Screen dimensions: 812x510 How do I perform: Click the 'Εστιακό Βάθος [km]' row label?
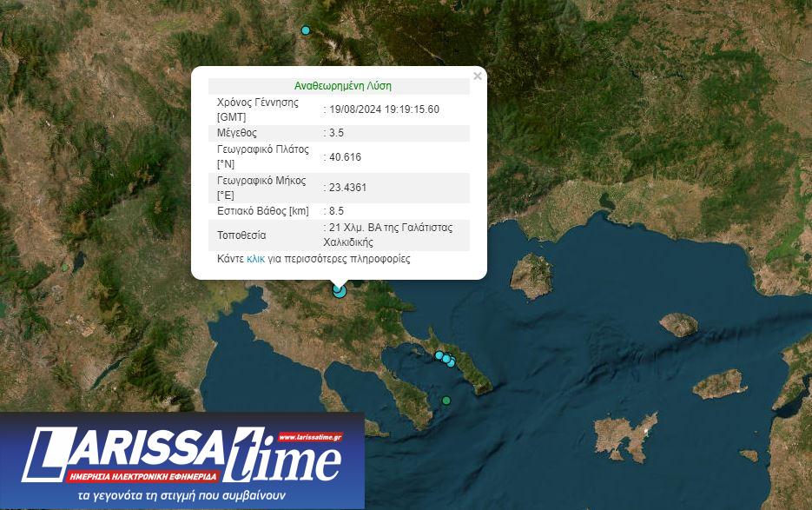coord(262,210)
